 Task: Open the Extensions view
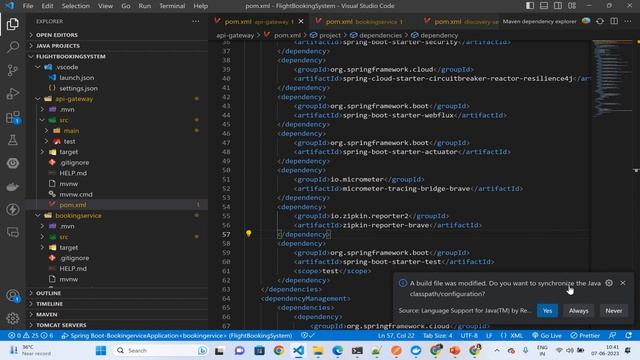13,117
